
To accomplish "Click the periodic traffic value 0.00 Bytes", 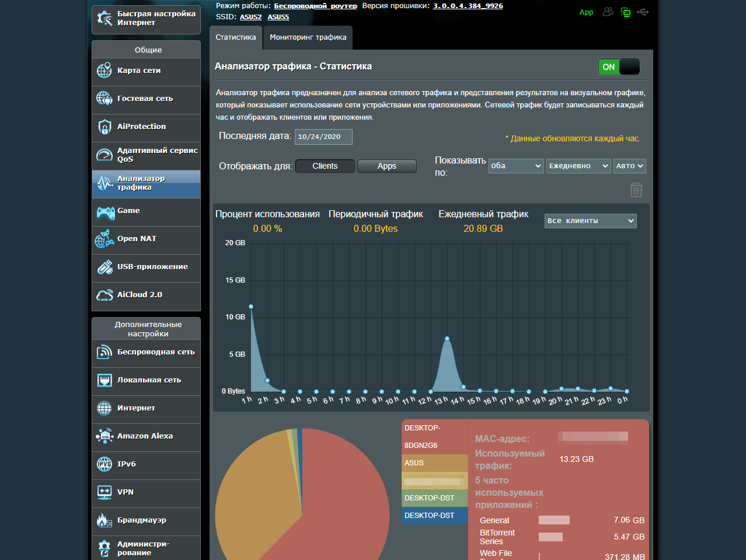I will tap(375, 229).
